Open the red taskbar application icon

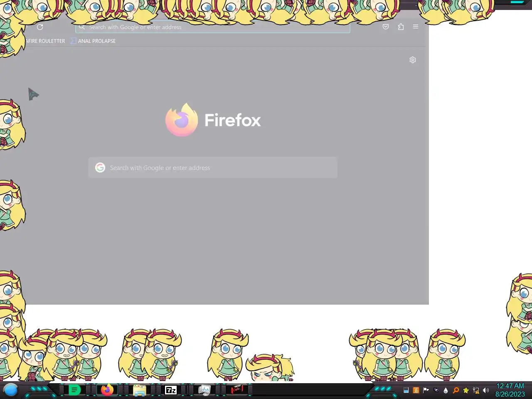[237, 390]
